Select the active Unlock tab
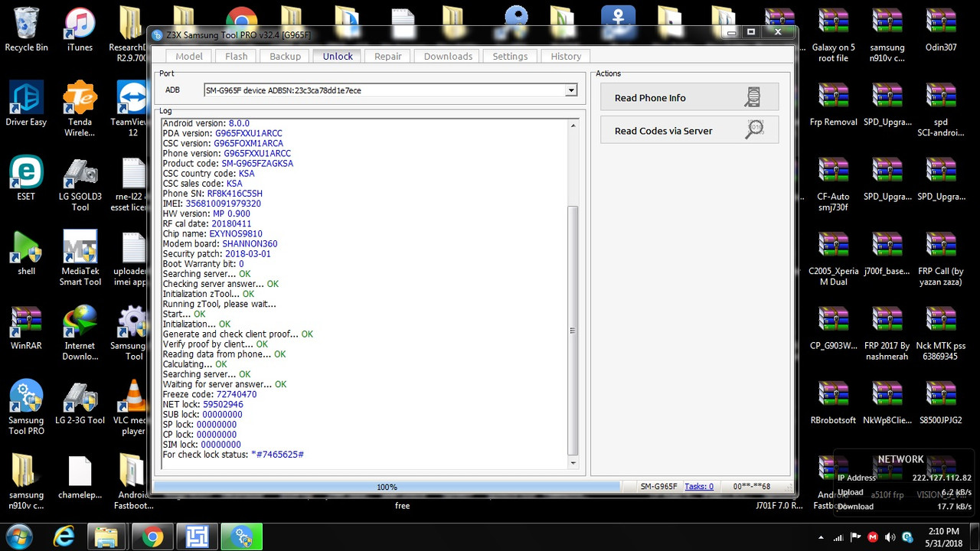Screen dimensions: 980x551 (x=338, y=56)
